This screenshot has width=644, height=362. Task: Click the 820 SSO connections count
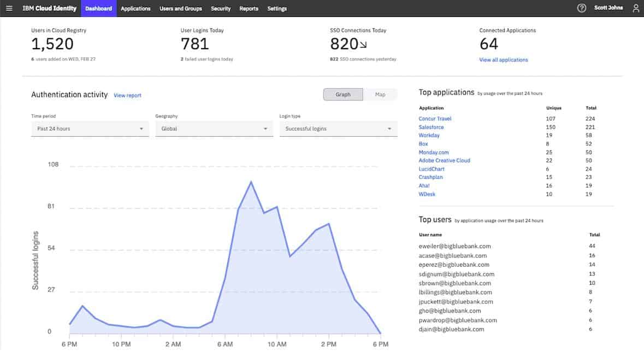click(344, 44)
